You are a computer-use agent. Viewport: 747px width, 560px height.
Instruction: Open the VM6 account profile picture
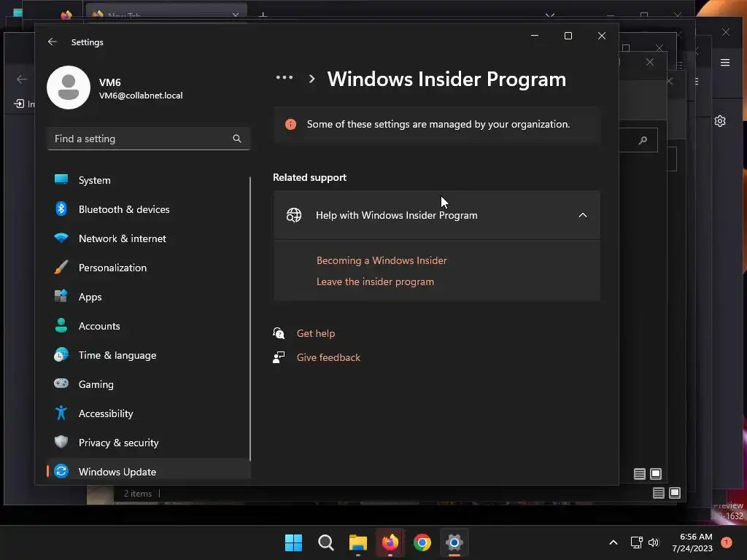[69, 87]
